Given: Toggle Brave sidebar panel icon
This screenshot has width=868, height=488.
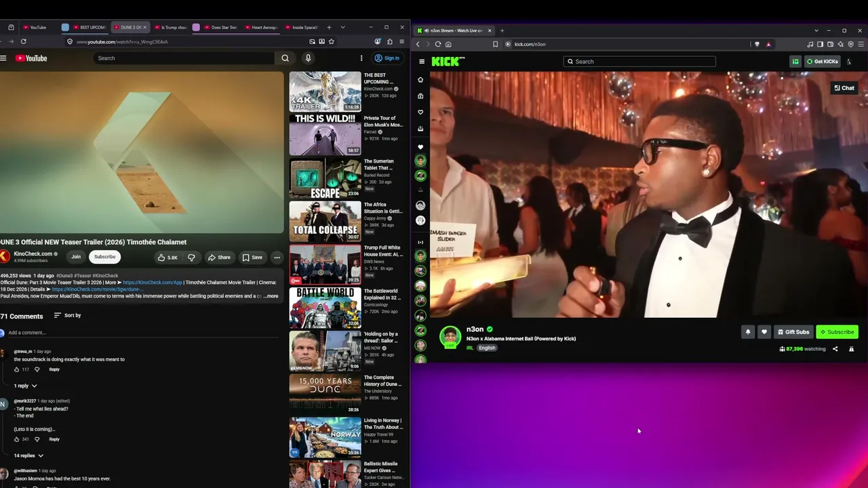Looking at the screenshot, I should [x=820, y=44].
